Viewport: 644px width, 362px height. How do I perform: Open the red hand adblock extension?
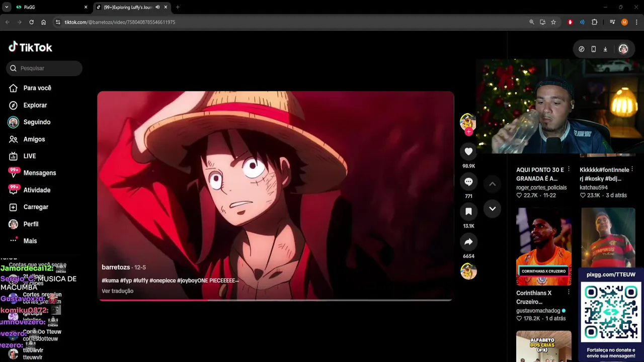click(570, 22)
